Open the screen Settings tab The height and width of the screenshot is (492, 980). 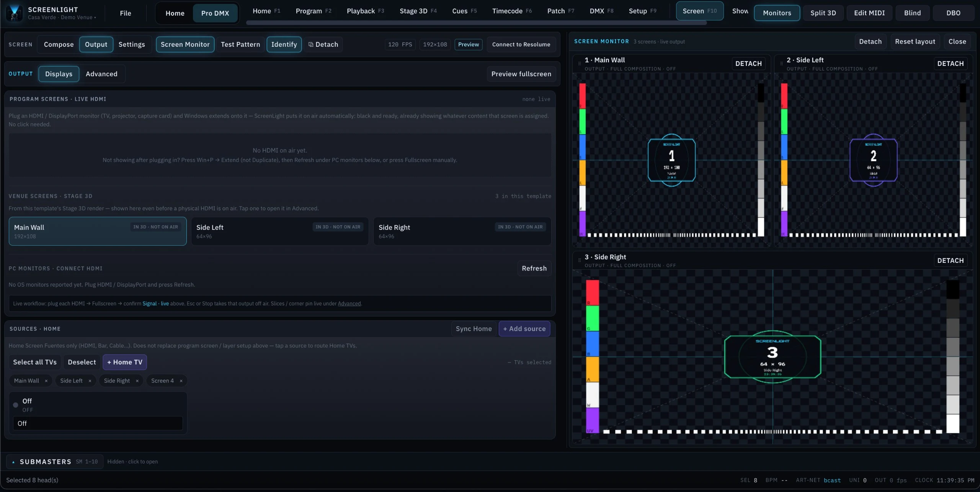pyautogui.click(x=132, y=44)
